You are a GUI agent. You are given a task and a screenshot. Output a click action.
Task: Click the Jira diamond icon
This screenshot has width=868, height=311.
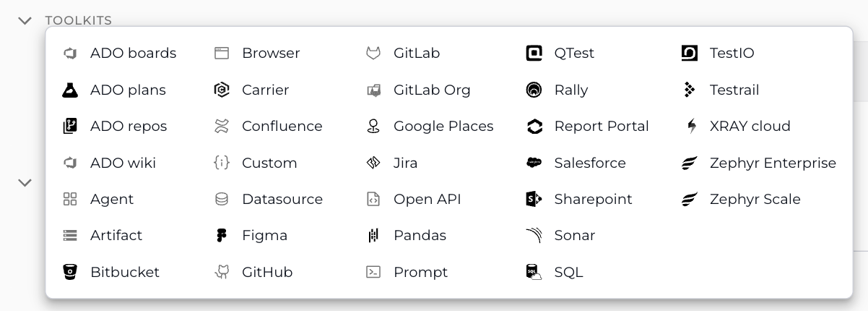(373, 163)
